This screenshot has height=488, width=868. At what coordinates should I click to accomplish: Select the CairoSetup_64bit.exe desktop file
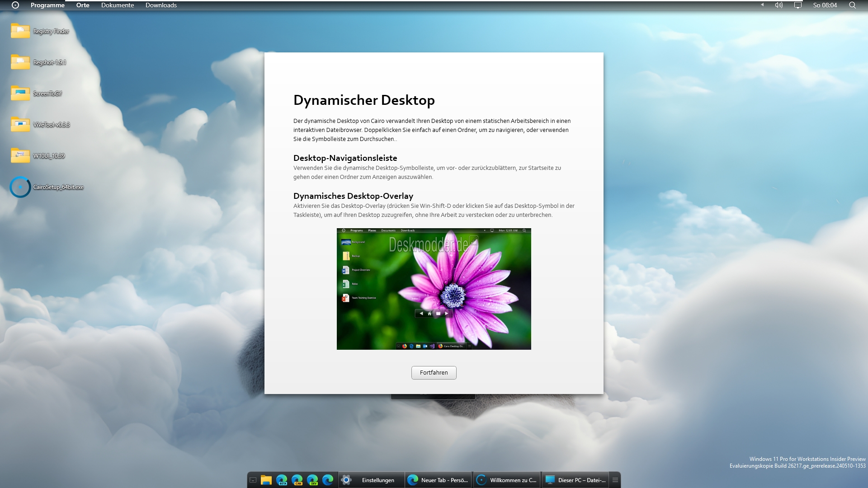point(47,187)
